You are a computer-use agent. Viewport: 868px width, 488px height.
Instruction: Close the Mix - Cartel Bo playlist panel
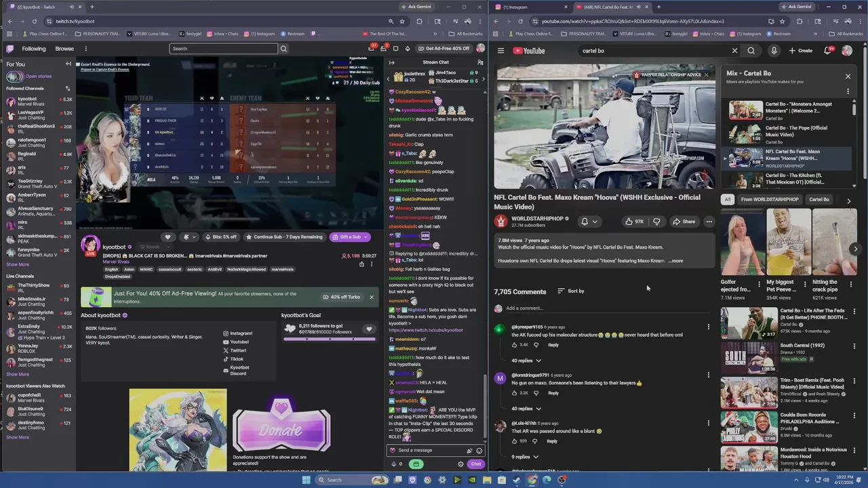[848, 77]
